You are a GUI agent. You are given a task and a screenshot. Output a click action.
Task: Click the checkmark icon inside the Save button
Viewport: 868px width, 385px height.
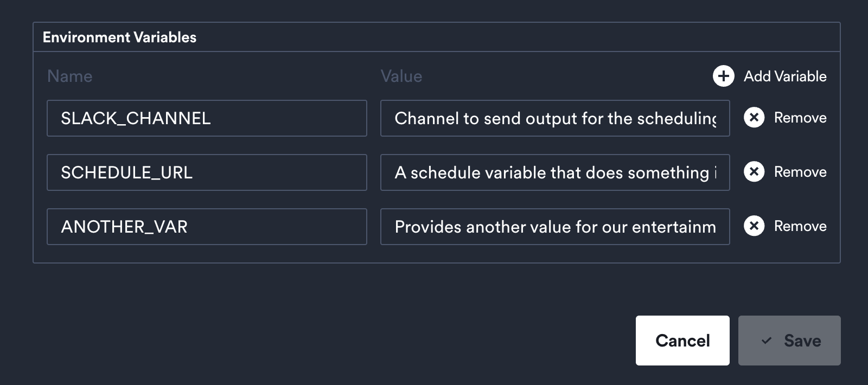tap(766, 341)
